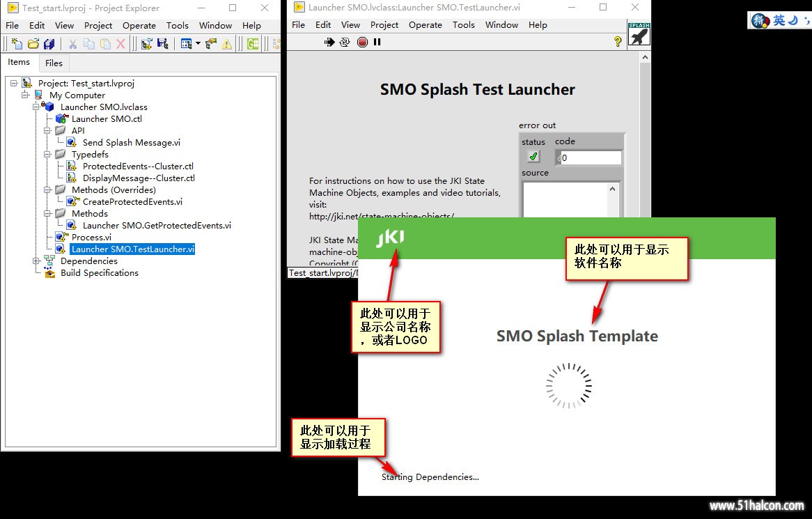Select Build Specifications in project tree
Screen dimensions: 812x519
click(100, 273)
